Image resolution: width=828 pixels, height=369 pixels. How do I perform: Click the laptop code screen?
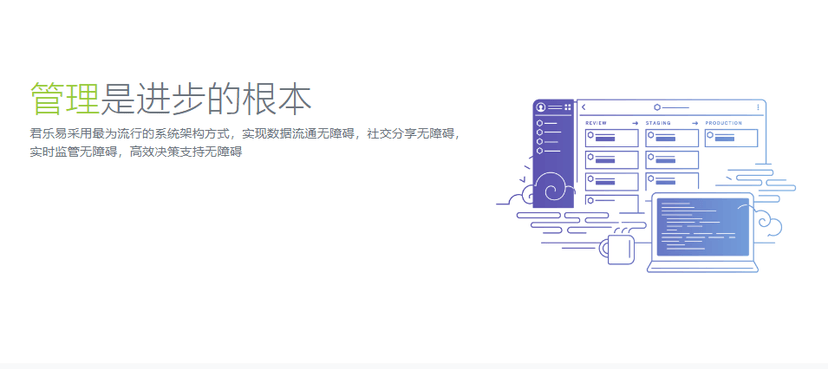[x=702, y=227]
